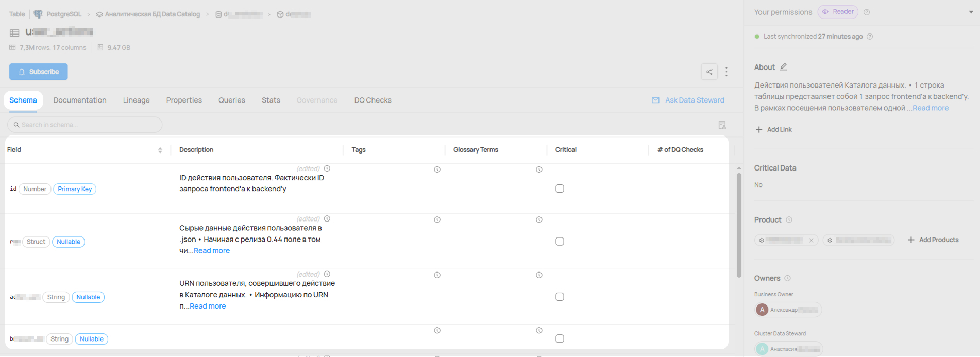Expand the top-right permissions dropdown arrow
Screen dimensions: 980x357
(x=971, y=12)
